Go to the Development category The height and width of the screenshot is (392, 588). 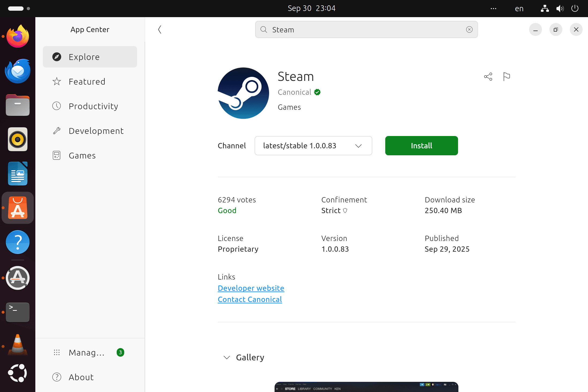[x=96, y=131]
